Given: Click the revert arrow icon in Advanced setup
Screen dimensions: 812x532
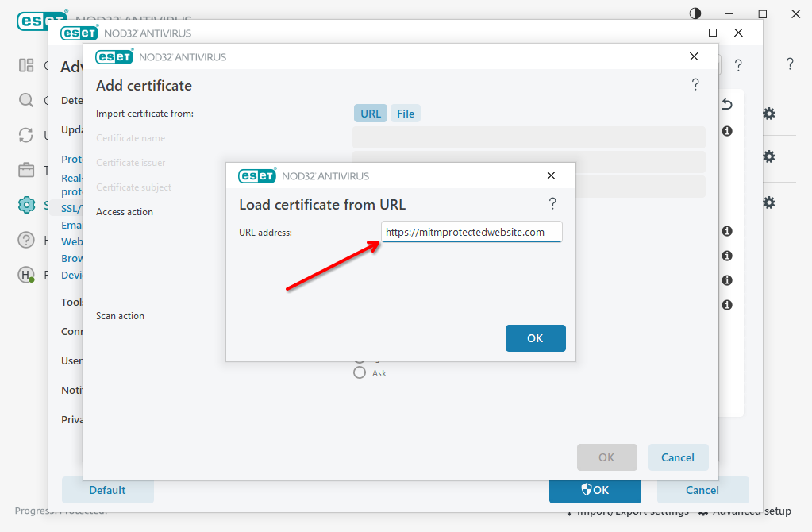Looking at the screenshot, I should pos(727,104).
